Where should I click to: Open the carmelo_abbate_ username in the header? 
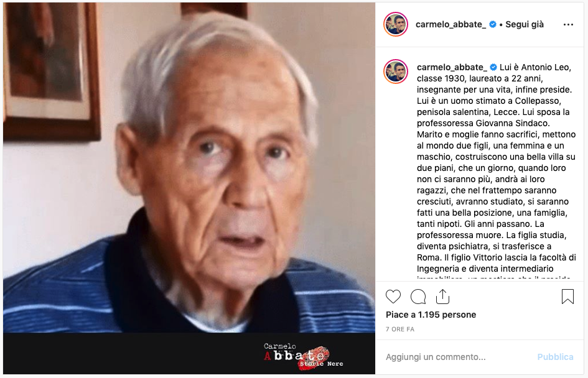[450, 24]
